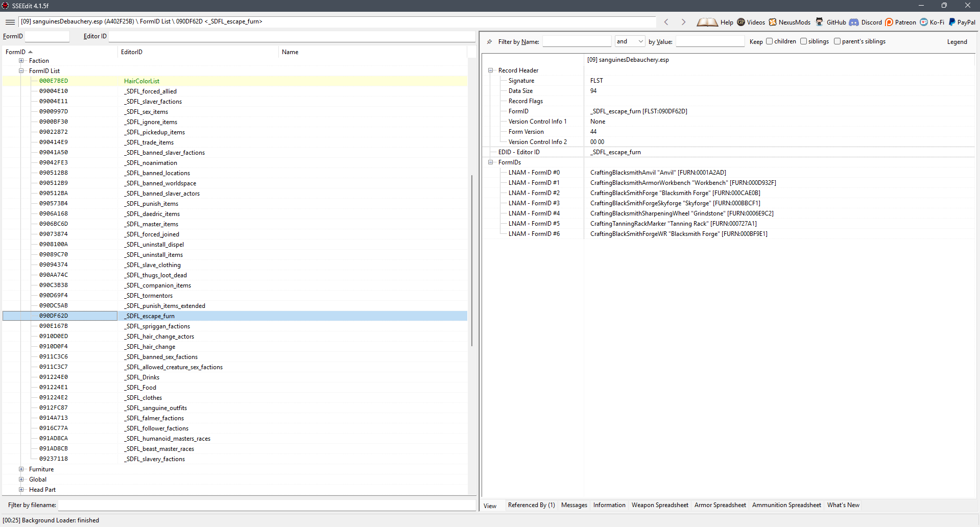Focus the Filter by filename field

[x=267, y=505]
